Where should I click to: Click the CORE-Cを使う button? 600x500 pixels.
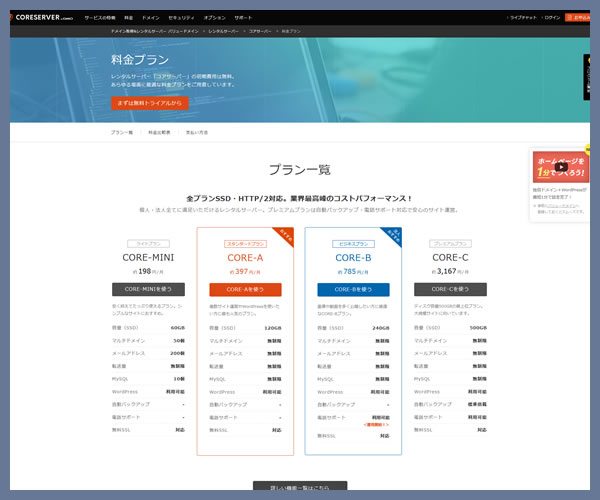click(x=450, y=289)
